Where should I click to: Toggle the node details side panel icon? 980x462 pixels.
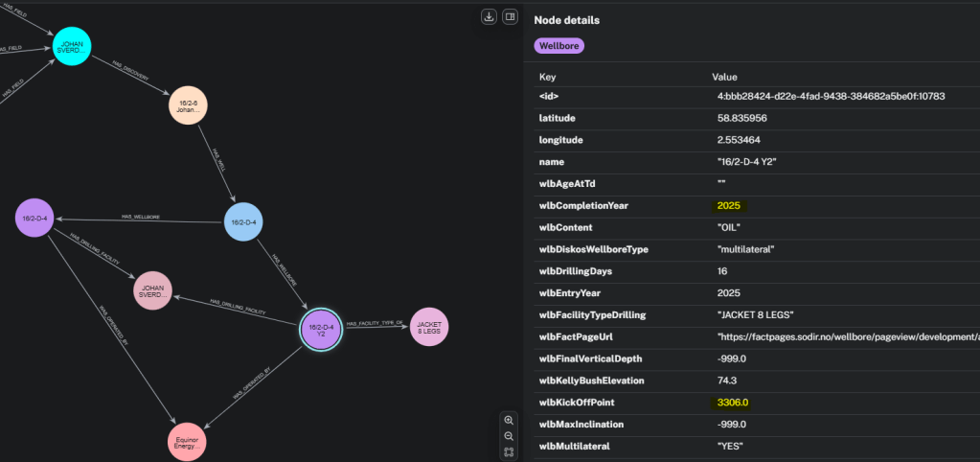click(510, 16)
